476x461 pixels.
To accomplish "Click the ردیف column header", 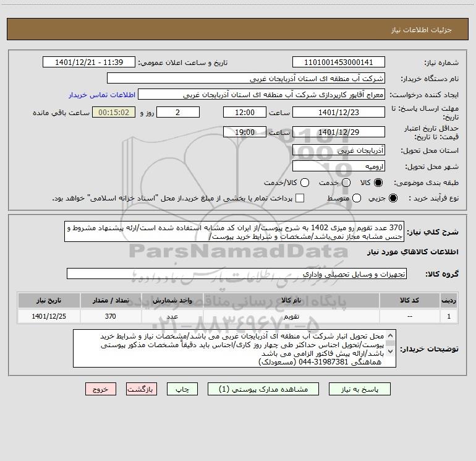I will point(449,300).
